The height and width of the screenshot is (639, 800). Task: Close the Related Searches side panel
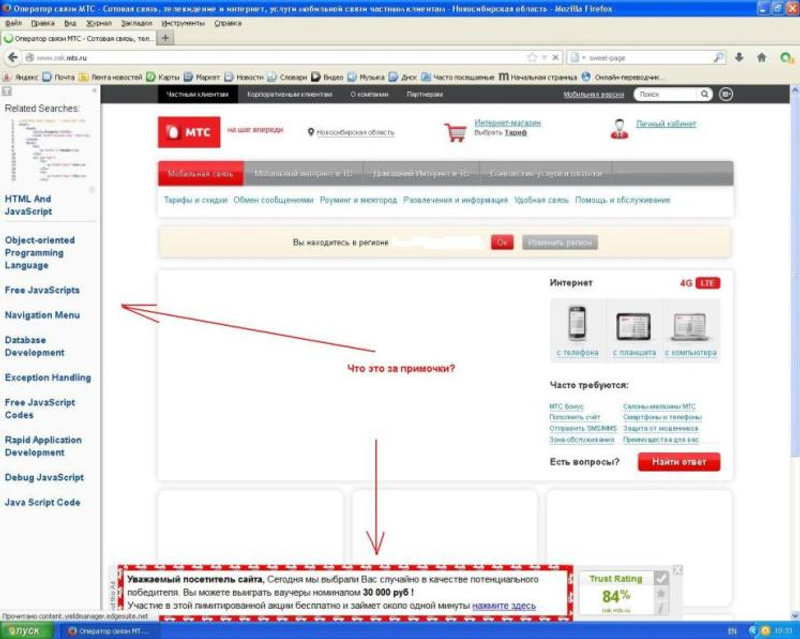(94, 91)
